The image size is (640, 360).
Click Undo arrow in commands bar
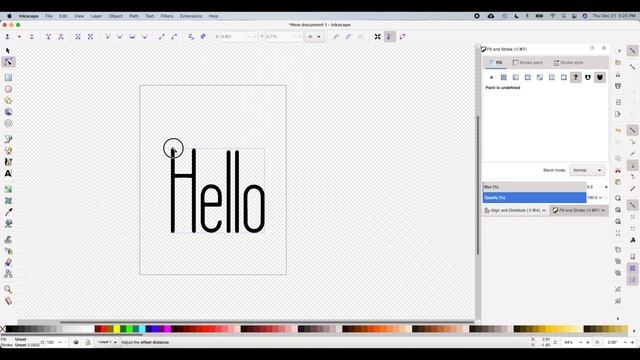click(618, 130)
